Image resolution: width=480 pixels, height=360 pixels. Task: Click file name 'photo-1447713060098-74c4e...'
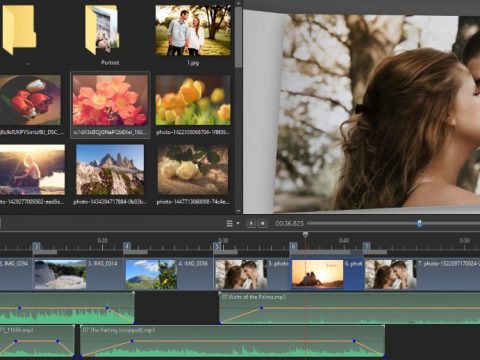[x=193, y=202]
